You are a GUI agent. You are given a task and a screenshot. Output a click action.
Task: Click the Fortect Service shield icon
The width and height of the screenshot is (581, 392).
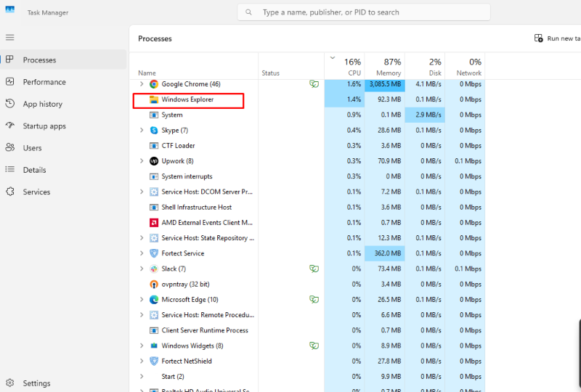(154, 253)
